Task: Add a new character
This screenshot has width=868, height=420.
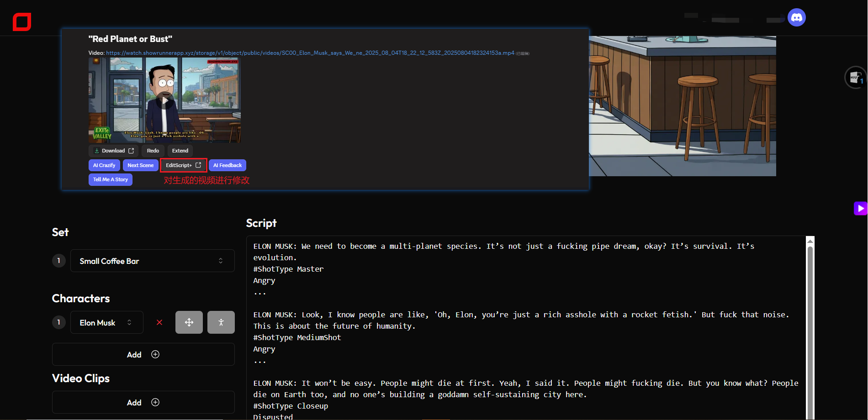Action: click(143, 354)
